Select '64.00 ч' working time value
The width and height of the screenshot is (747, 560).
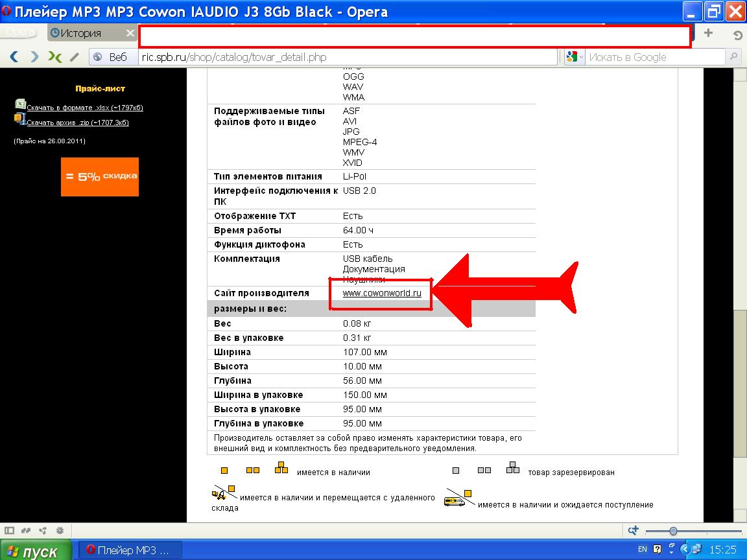pos(358,230)
